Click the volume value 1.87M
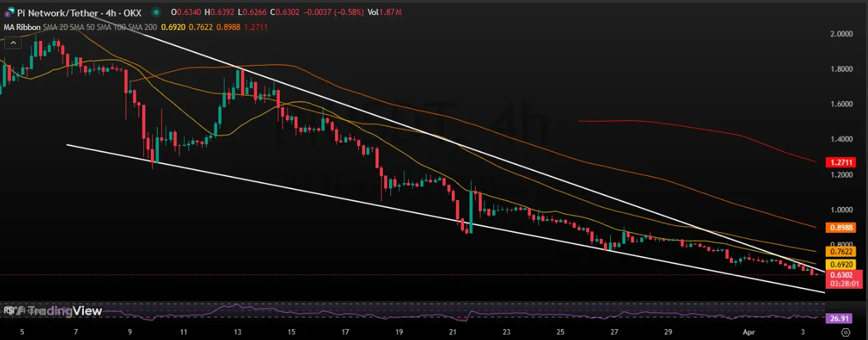The height and width of the screenshot is (340, 868). point(392,12)
